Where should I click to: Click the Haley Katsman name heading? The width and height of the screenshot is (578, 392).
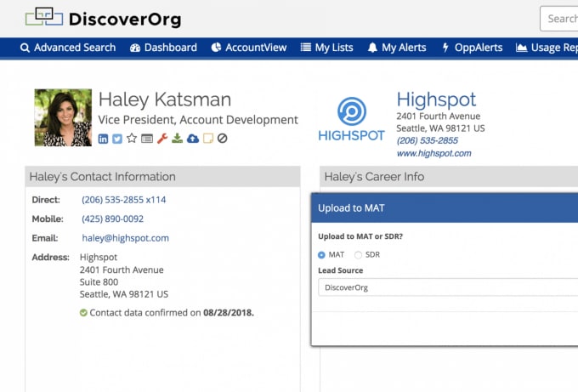pos(165,99)
